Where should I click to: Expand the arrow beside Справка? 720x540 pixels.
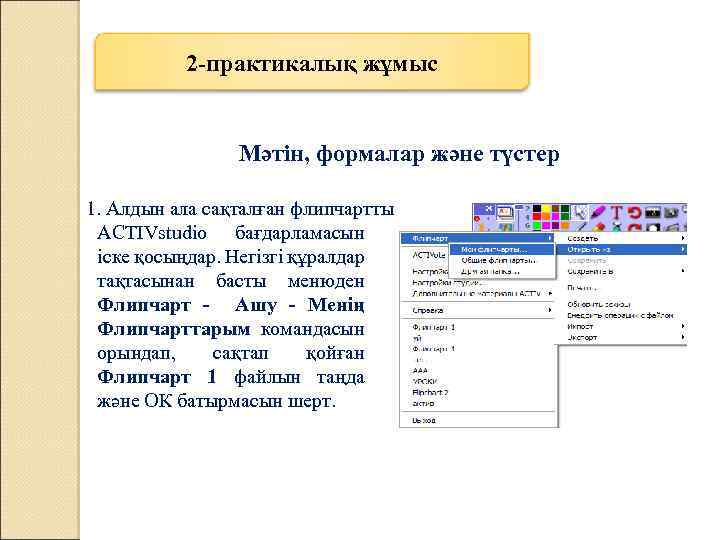coord(550,310)
